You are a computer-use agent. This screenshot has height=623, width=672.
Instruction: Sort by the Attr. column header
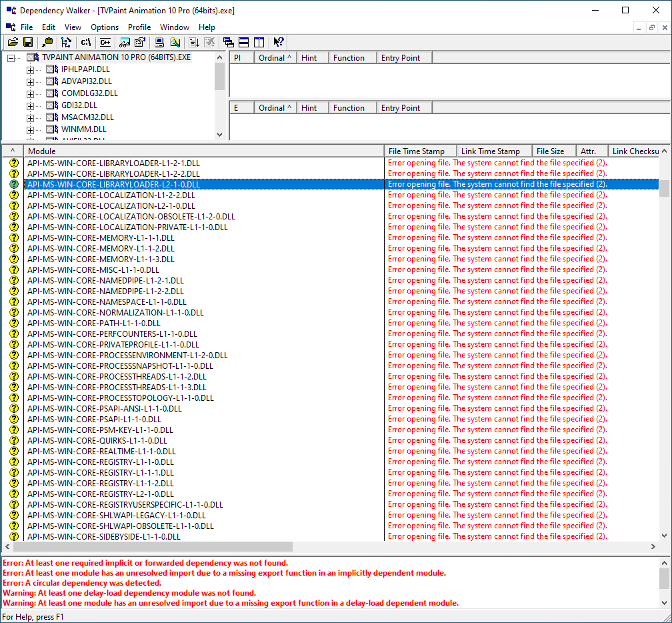pyautogui.click(x=592, y=151)
